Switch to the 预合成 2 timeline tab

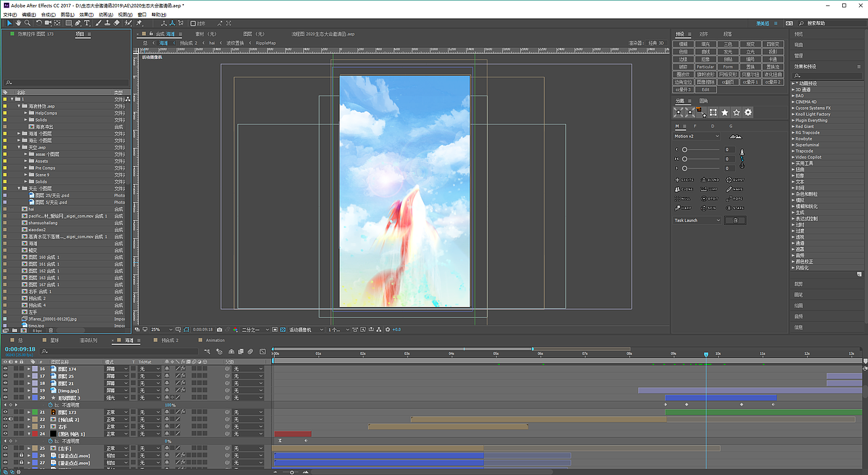point(170,340)
